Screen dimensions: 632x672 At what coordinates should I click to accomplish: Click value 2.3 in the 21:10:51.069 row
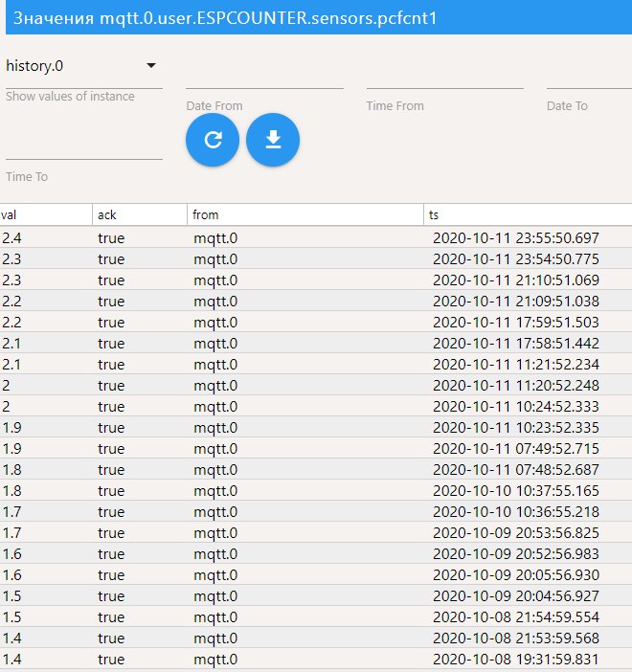pos(11,280)
